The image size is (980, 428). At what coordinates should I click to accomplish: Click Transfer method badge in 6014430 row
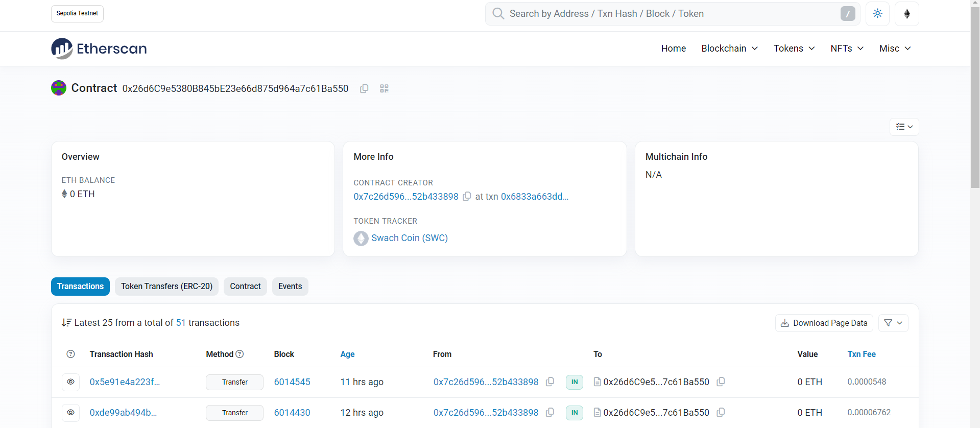[234, 413]
